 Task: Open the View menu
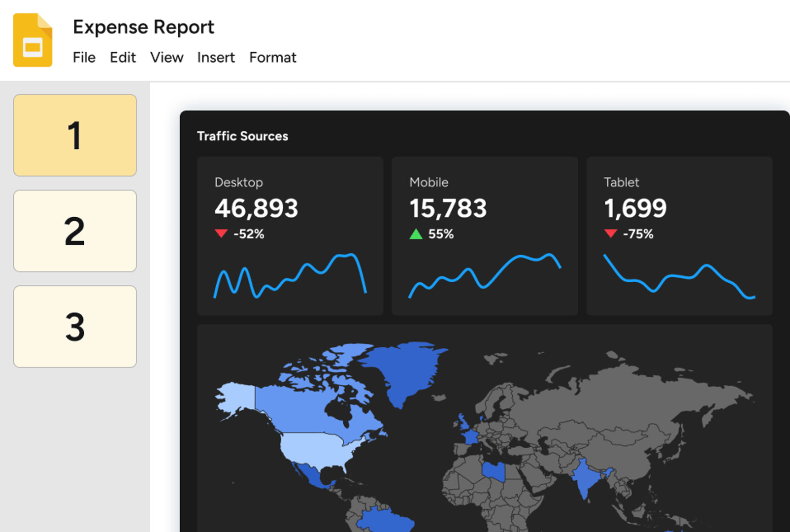click(166, 58)
